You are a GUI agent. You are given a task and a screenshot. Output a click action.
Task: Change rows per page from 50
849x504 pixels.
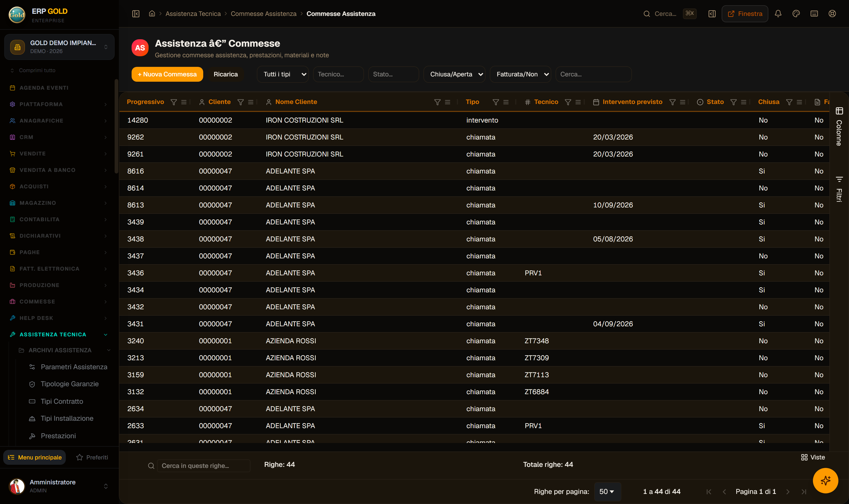point(607,492)
